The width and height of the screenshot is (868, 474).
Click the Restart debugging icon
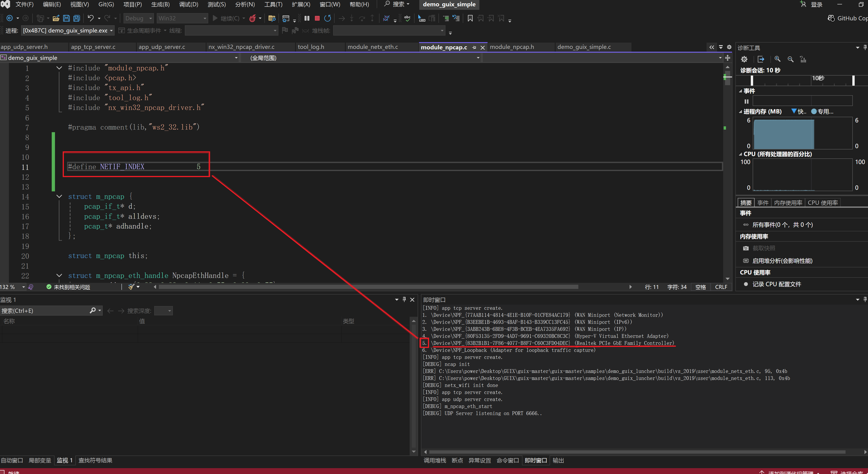coord(328,18)
